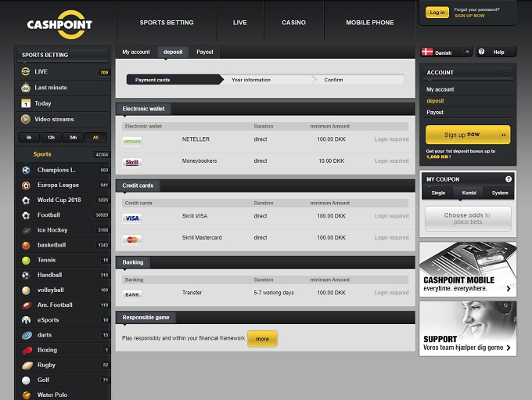Select the 24h time filter
Image resolution: width=532 pixels, height=400 pixels.
[74, 138]
